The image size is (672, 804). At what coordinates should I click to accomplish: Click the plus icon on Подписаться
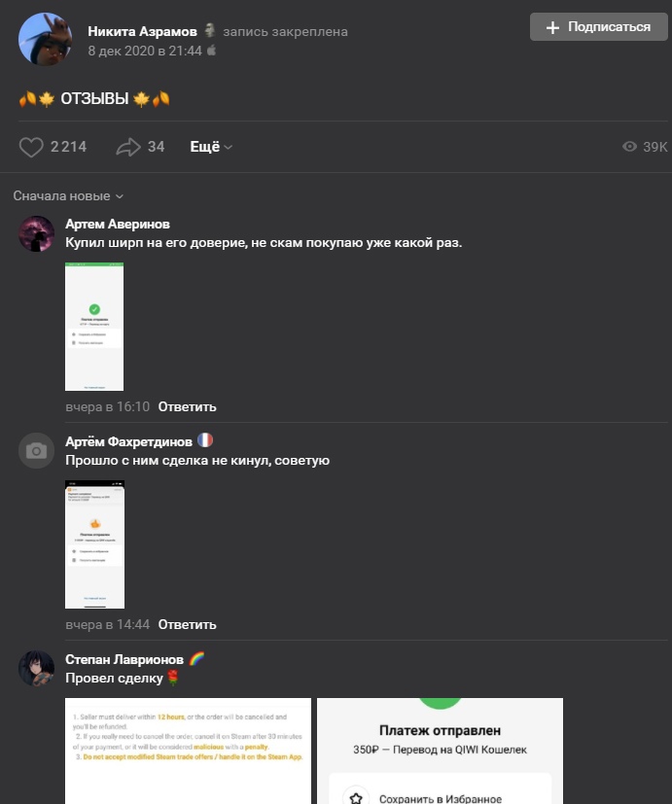[x=552, y=27]
